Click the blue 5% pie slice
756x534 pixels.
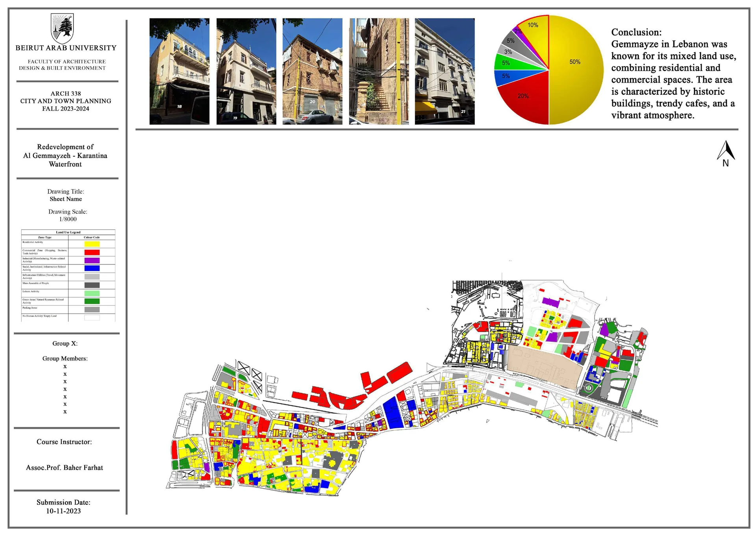tap(512, 77)
